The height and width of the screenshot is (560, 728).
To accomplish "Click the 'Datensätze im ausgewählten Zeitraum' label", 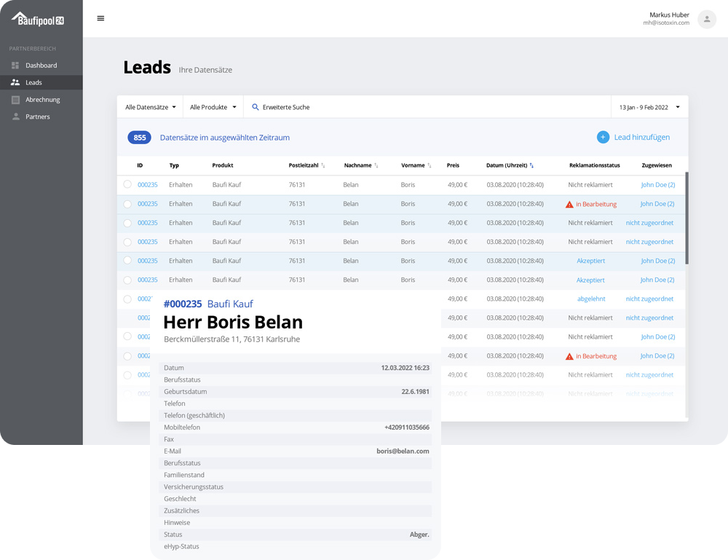I will tap(225, 138).
